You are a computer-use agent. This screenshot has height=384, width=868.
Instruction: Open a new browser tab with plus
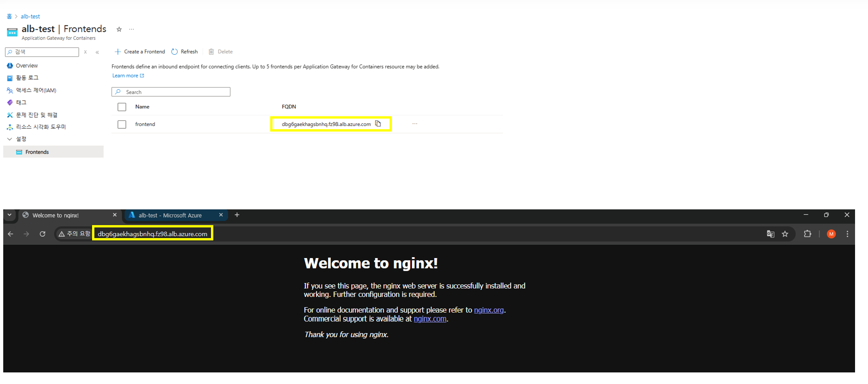237,215
